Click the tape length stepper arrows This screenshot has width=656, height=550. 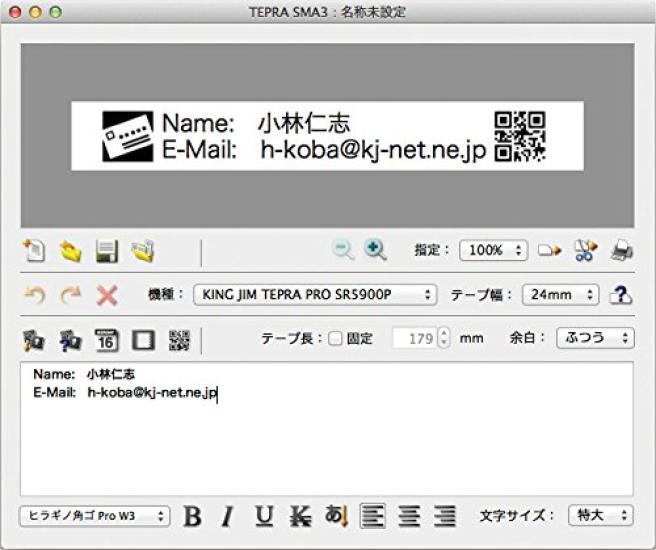[445, 339]
